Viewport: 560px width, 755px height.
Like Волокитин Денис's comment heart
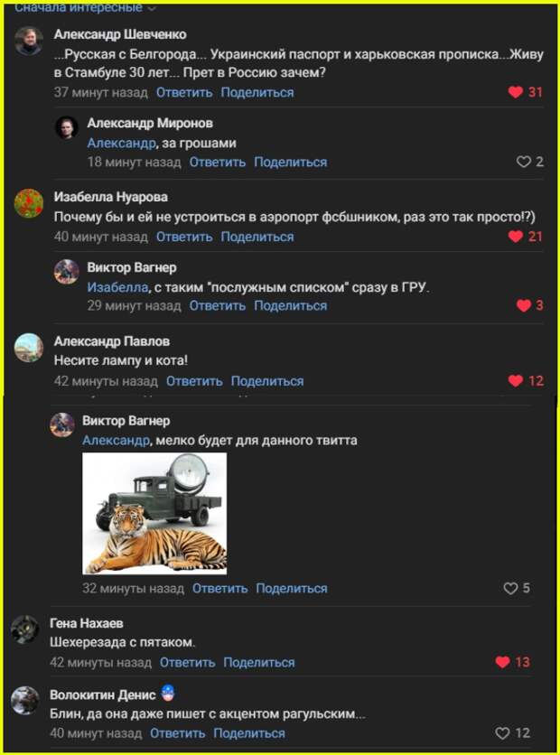[x=502, y=732]
